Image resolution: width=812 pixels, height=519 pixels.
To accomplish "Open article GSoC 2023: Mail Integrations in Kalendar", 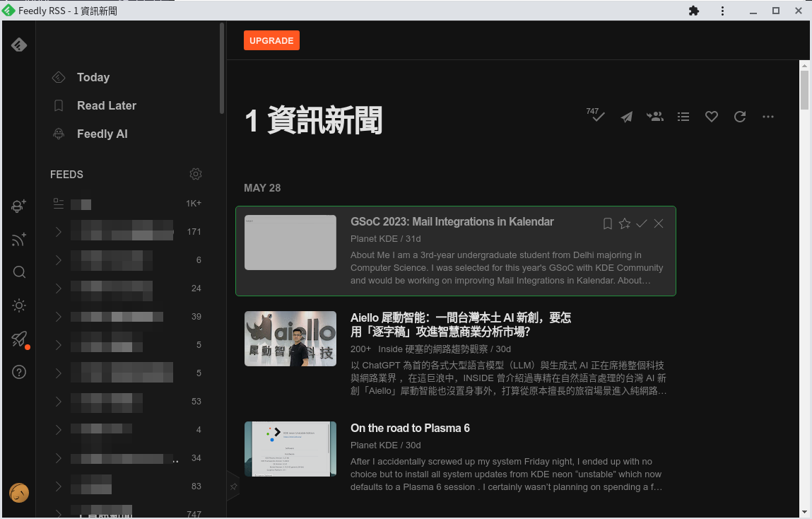I will click(452, 222).
